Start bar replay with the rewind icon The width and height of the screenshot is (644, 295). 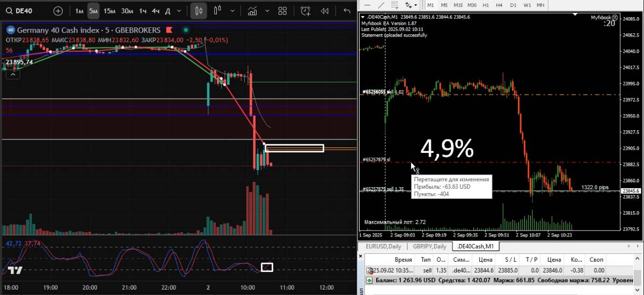(x=325, y=11)
